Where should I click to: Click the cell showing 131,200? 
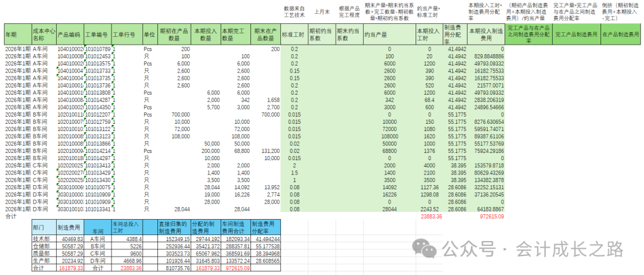point(268,151)
